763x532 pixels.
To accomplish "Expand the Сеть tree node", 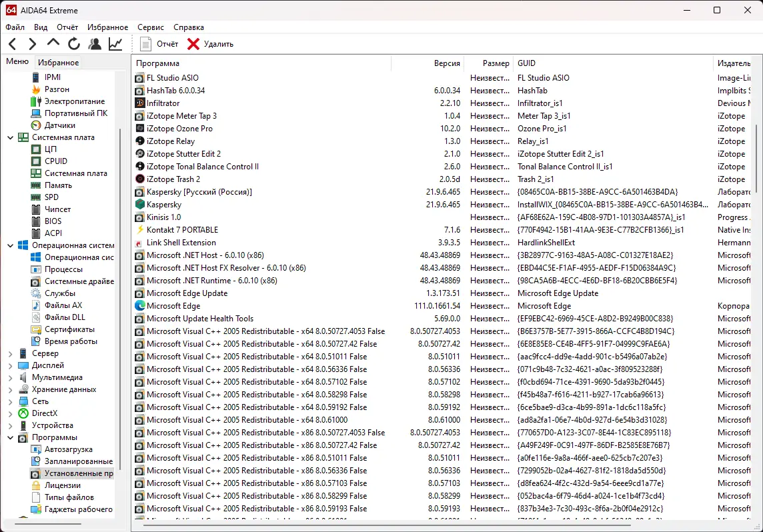I will coord(10,402).
